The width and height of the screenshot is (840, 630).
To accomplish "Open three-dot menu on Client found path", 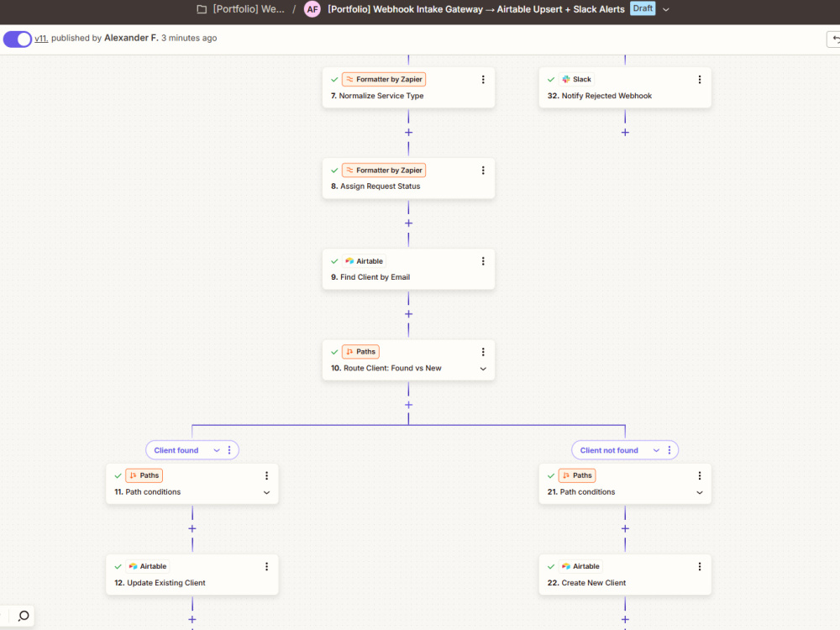I will point(229,450).
